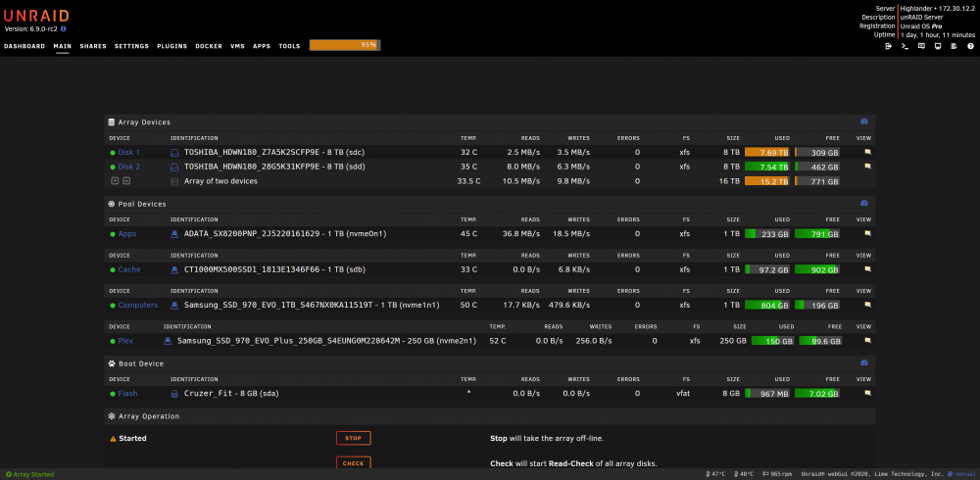
Task: Click the disk icon beside TOSHIBA 28G5K31KFP9E
Action: pyautogui.click(x=175, y=167)
